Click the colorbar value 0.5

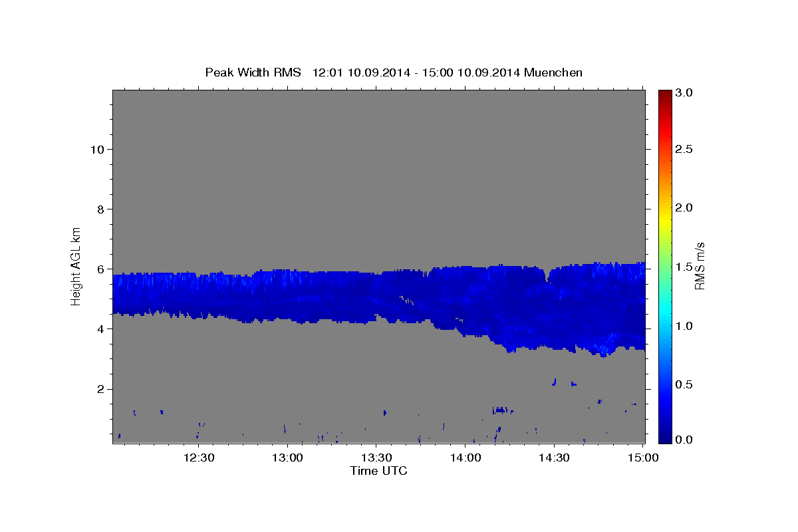tap(684, 384)
